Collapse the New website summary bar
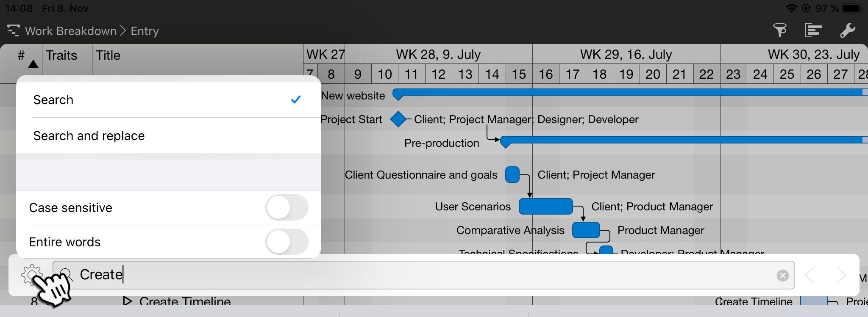 (398, 95)
